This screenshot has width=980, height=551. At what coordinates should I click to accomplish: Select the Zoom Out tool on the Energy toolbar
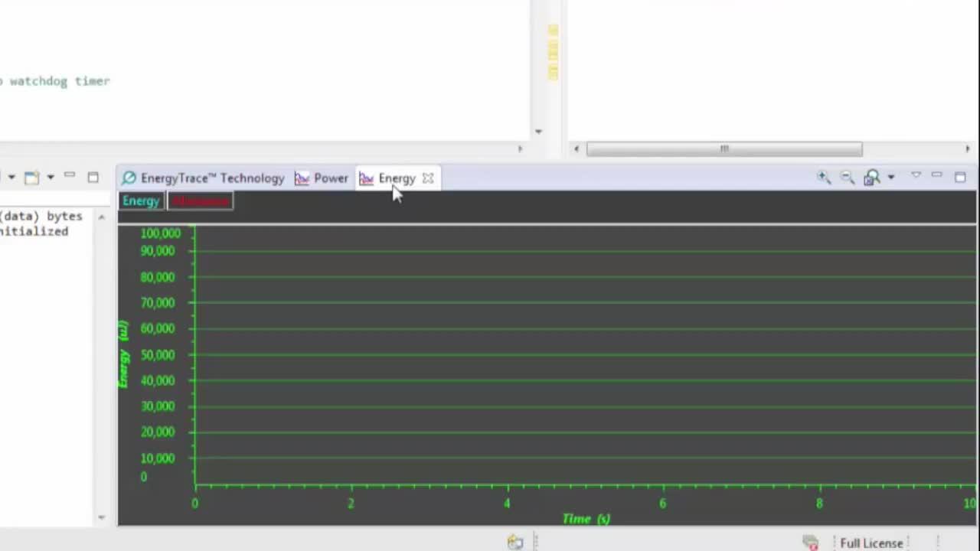pyautogui.click(x=847, y=177)
